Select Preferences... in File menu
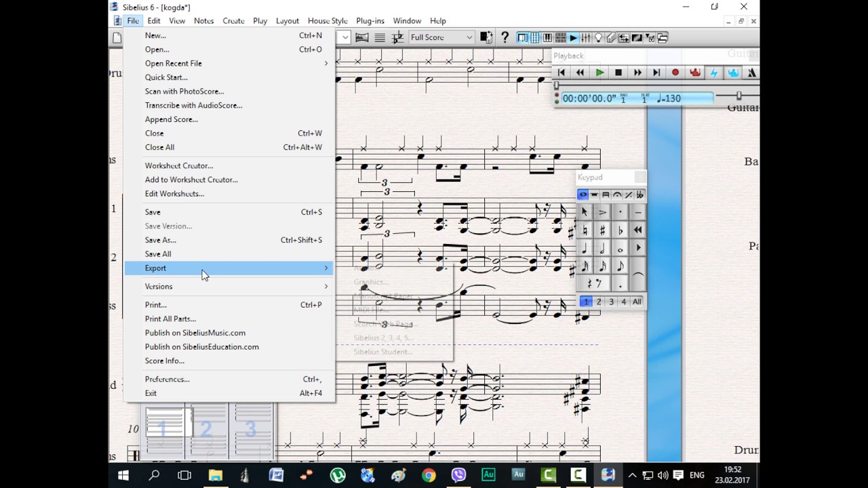Viewport: 868px width, 488px height. tap(229, 380)
